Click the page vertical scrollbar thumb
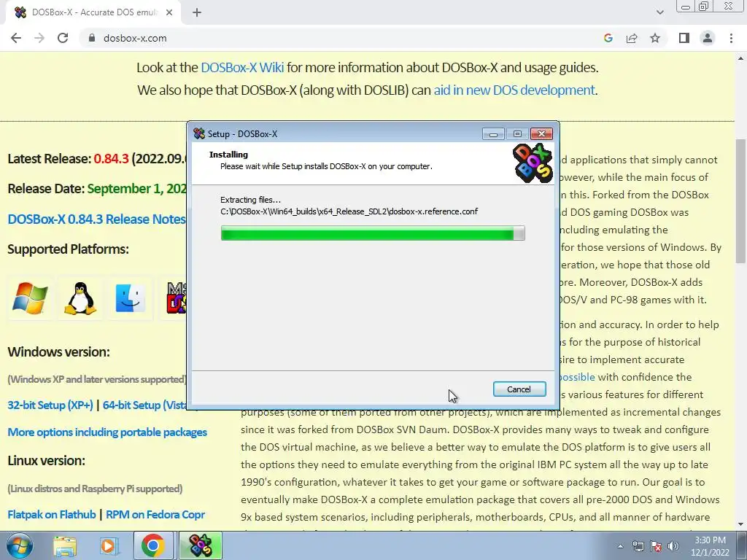 (x=740, y=201)
